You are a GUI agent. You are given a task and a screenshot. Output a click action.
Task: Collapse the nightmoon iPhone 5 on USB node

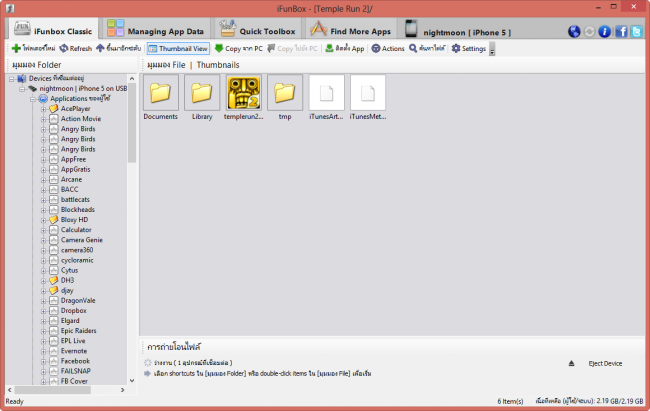click(22, 89)
